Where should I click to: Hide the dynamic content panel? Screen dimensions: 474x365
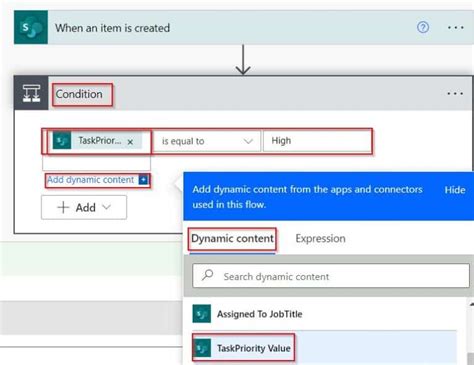(455, 190)
